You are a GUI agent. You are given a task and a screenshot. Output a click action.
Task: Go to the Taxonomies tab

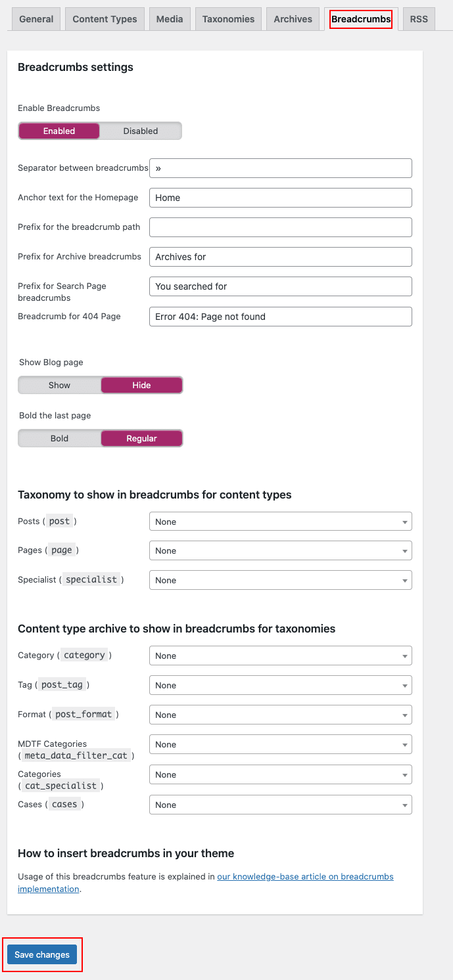tap(228, 19)
